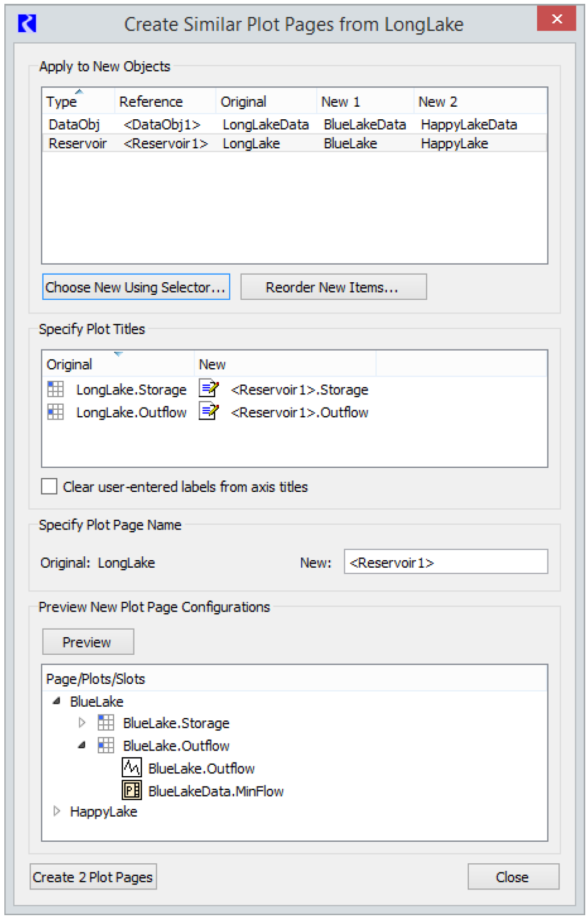Click the plot grid icon beside LongLake.Outflow
Image resolution: width=588 pixels, height=919 pixels.
point(55,412)
